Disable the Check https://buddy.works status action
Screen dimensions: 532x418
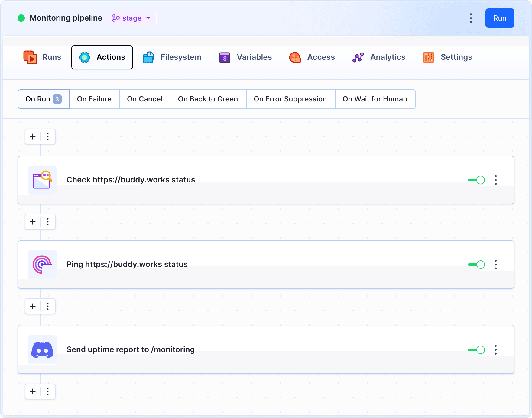[476, 180]
